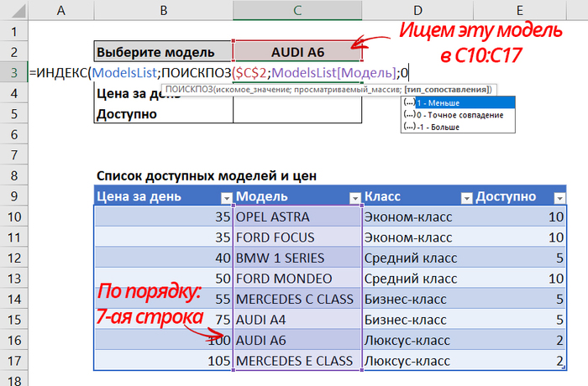This screenshot has height=386, width=588.
Task: Click the empty value cell next to Доступно
Action: coord(297,113)
